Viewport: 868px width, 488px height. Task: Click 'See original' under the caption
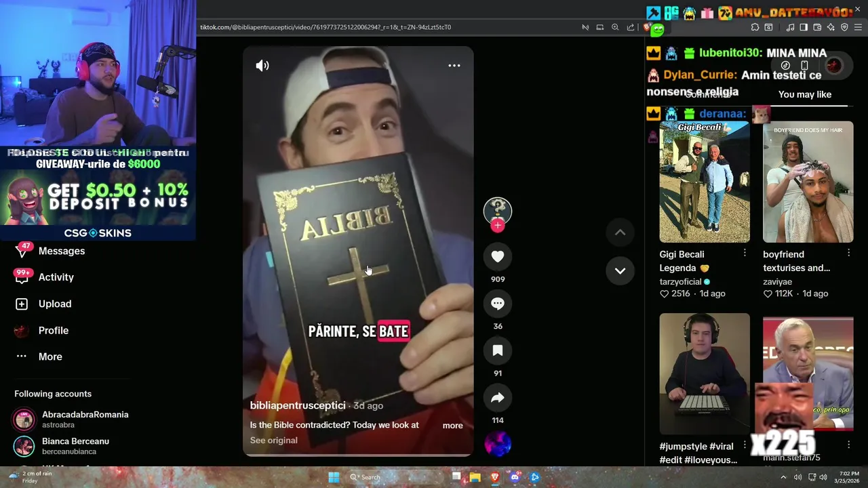(x=274, y=441)
